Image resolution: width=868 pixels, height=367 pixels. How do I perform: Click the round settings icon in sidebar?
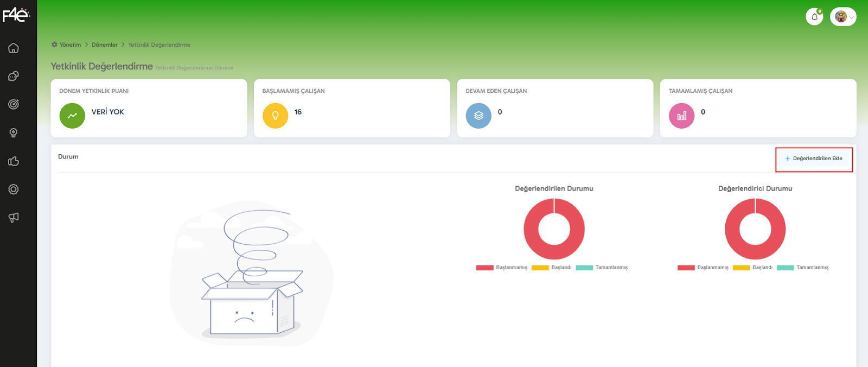tap(14, 189)
